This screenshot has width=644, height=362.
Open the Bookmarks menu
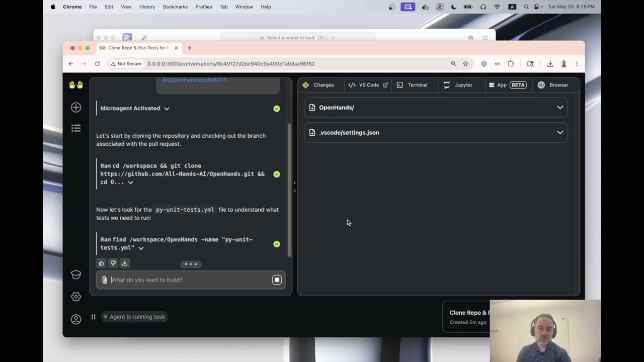175,7
